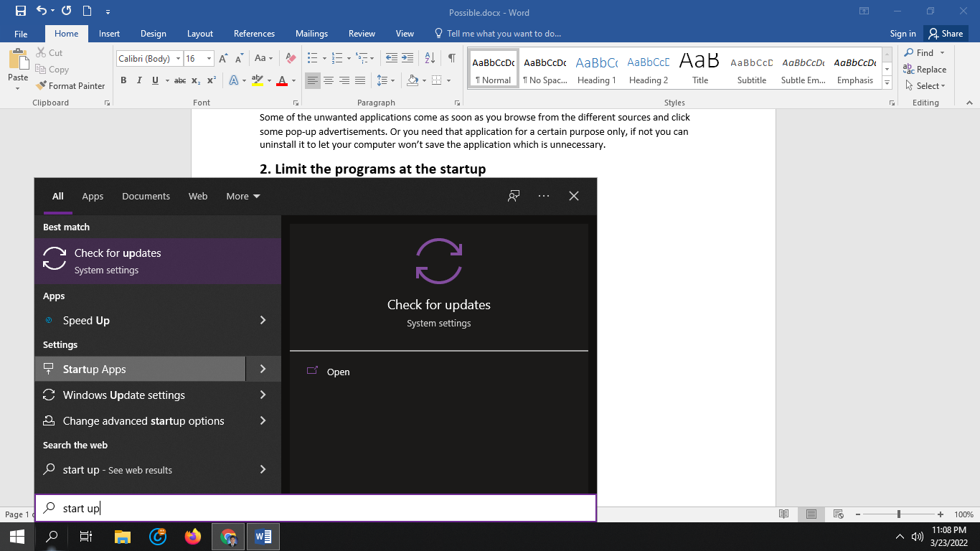Image resolution: width=980 pixels, height=551 pixels.
Task: Expand the Styles gallery more arrow
Action: pos(887,83)
